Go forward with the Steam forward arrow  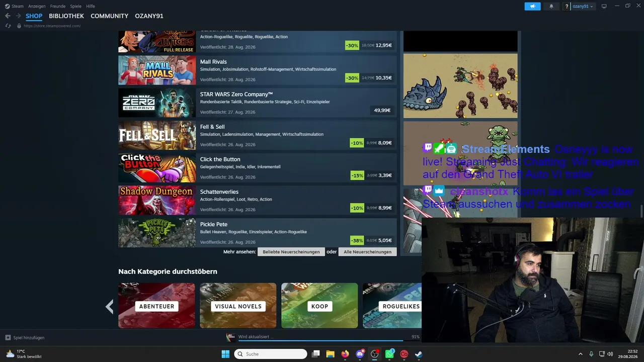[x=19, y=16]
